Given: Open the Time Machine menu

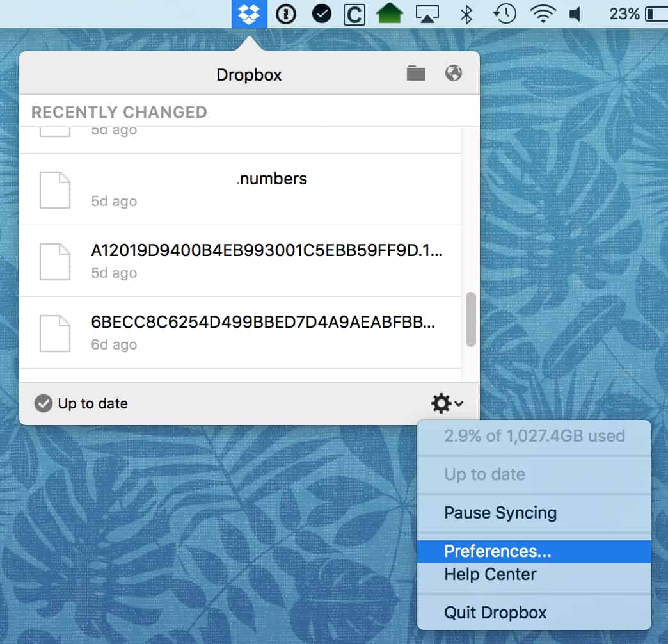Looking at the screenshot, I should coord(505,14).
